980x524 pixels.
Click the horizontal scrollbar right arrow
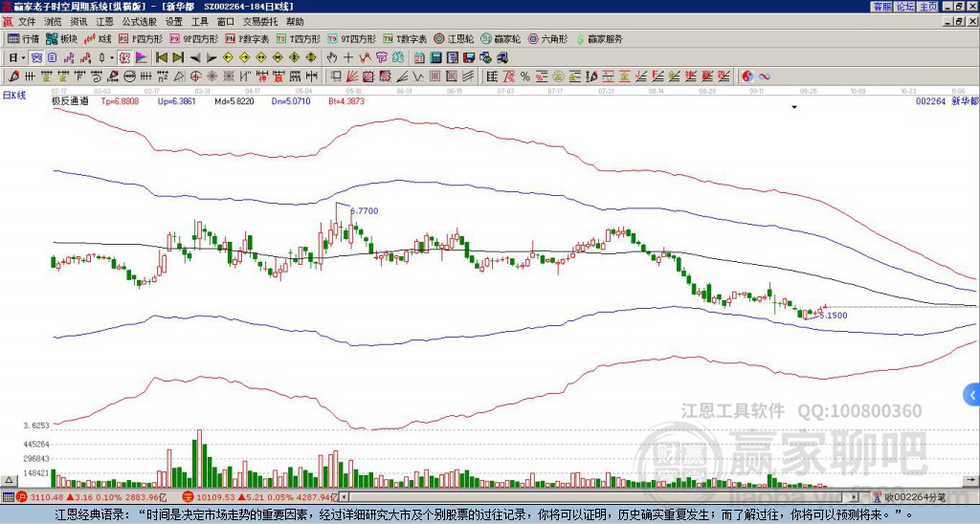pos(855,497)
